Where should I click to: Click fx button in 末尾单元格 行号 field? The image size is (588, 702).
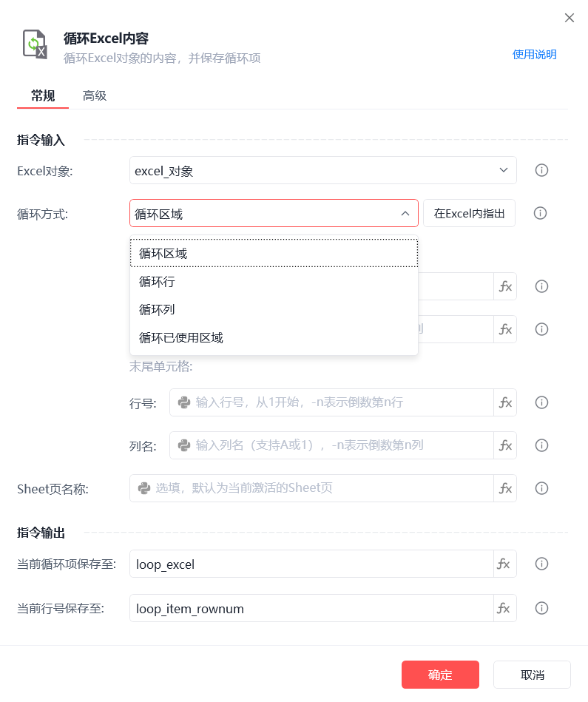click(x=505, y=402)
